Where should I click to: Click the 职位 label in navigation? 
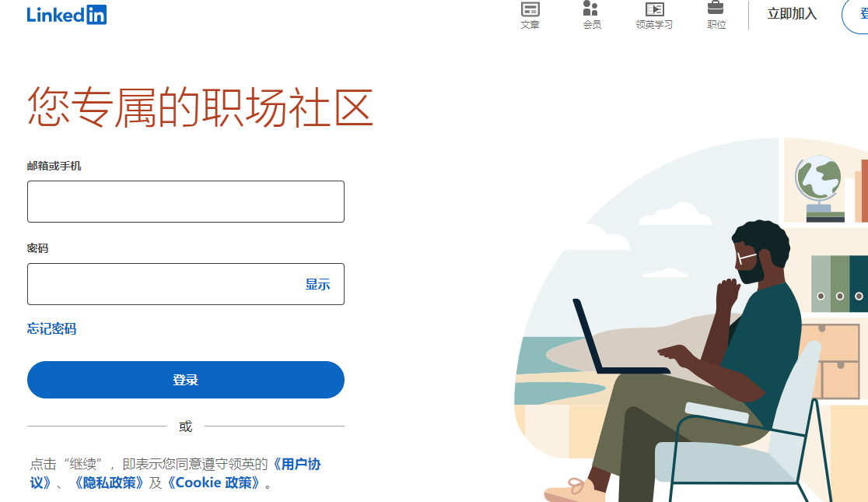tap(716, 24)
